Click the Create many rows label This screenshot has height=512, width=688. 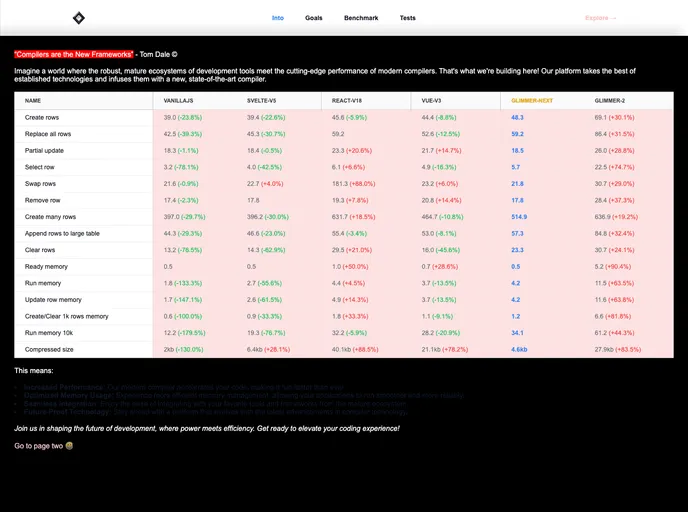[x=50, y=217]
